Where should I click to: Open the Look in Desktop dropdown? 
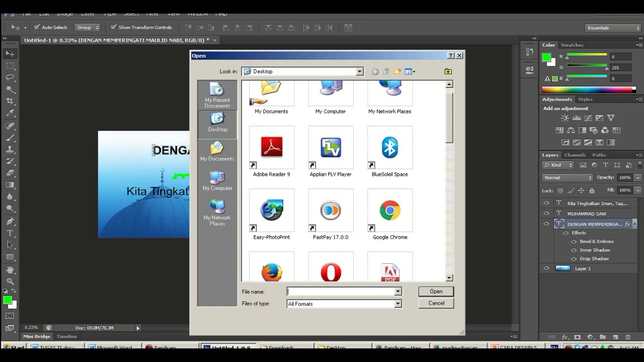point(360,71)
